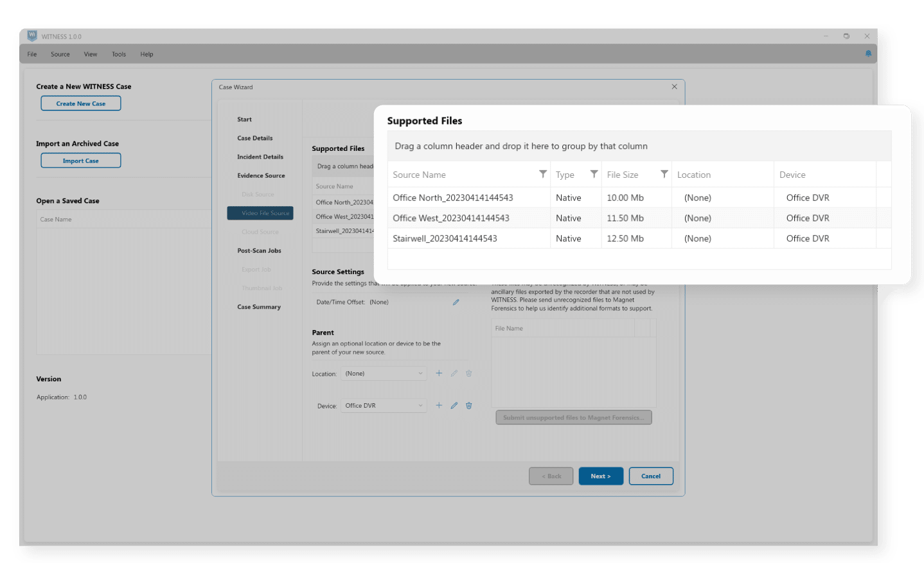Delete the Office DVR device with the trash icon
This screenshot has height=565, width=924.
469,405
